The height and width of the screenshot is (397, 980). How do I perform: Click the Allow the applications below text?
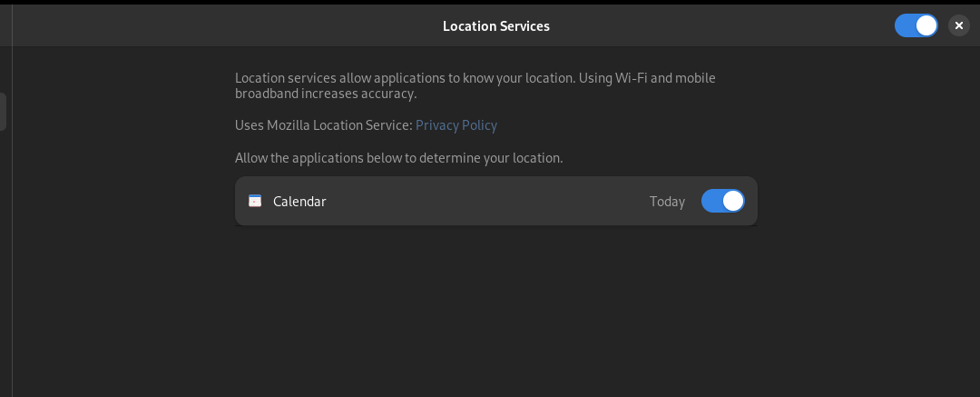coord(398,158)
